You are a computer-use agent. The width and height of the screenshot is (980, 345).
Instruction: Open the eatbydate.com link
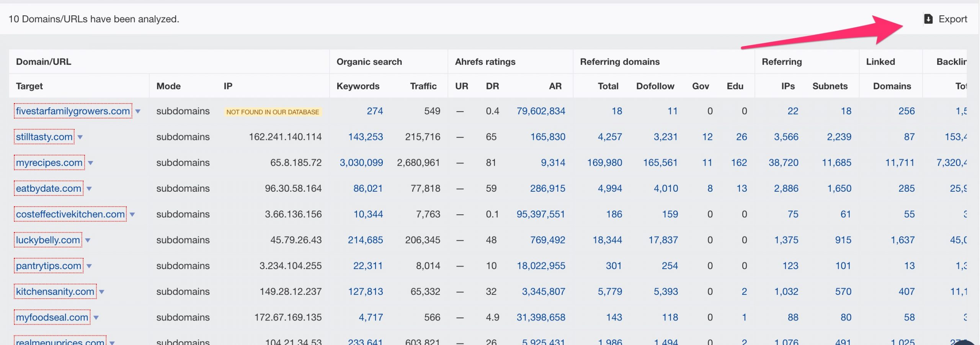click(49, 188)
